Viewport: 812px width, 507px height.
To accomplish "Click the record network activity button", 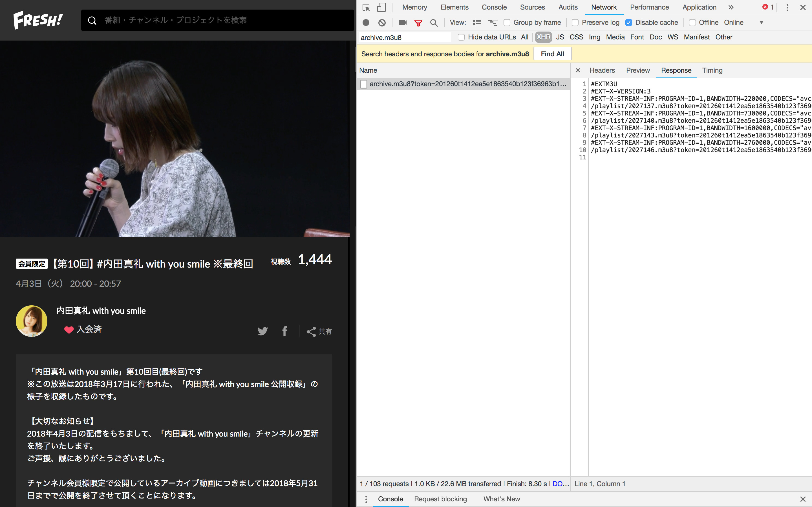I will [x=365, y=22].
